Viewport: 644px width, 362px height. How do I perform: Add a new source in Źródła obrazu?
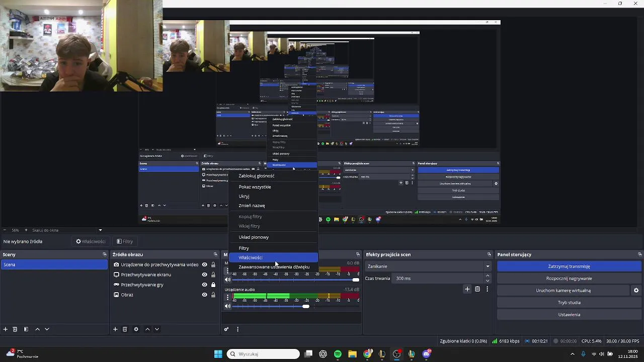point(115,329)
